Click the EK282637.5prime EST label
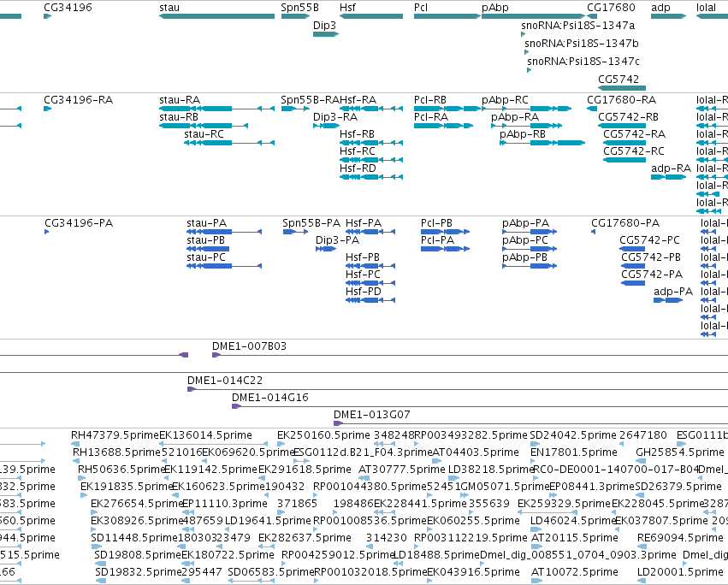The image size is (728, 585). coord(305,538)
